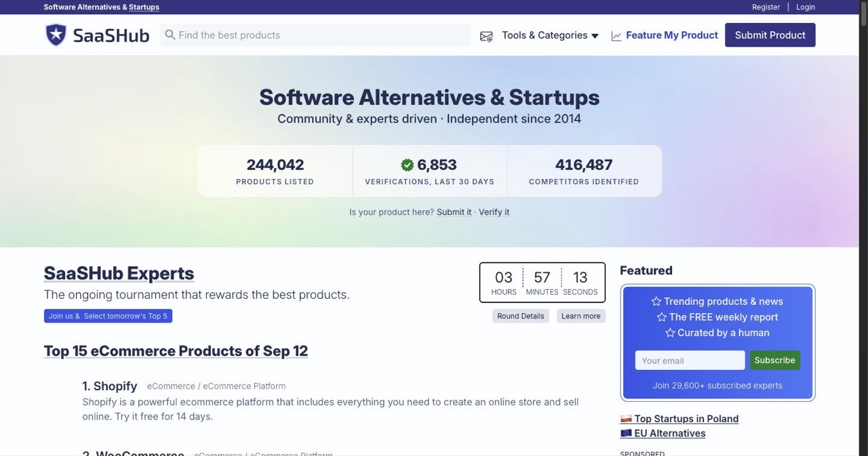
Task: Hit the green Subscribe button
Action: [x=775, y=360]
